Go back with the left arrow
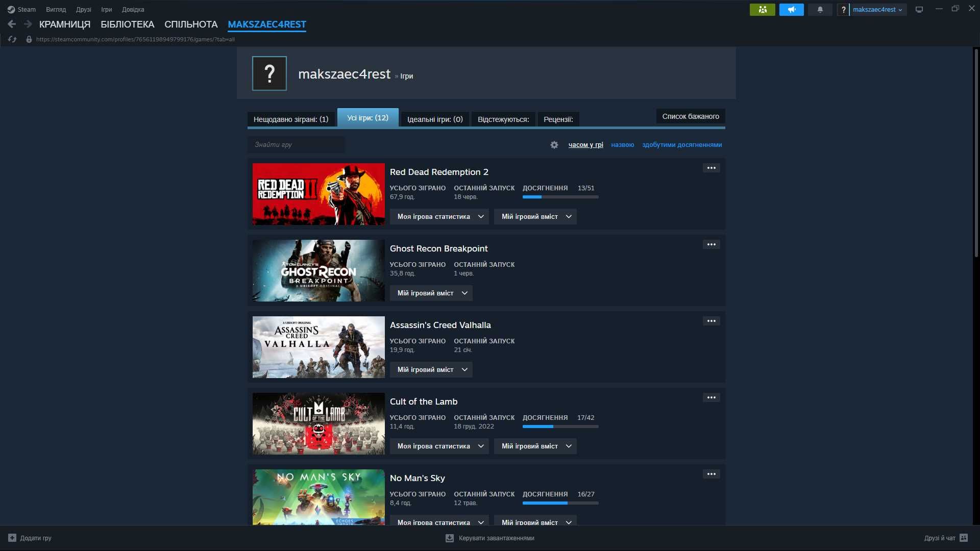Image resolution: width=980 pixels, height=551 pixels. [x=12, y=24]
